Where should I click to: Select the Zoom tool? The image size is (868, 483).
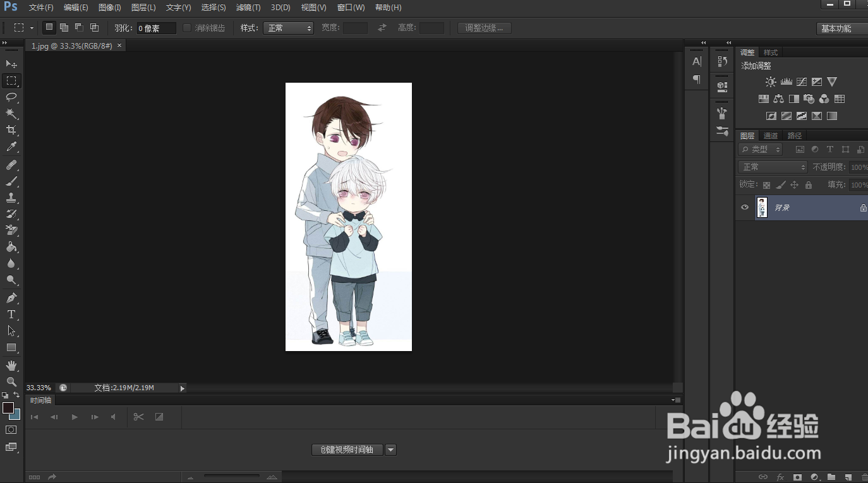point(11,382)
